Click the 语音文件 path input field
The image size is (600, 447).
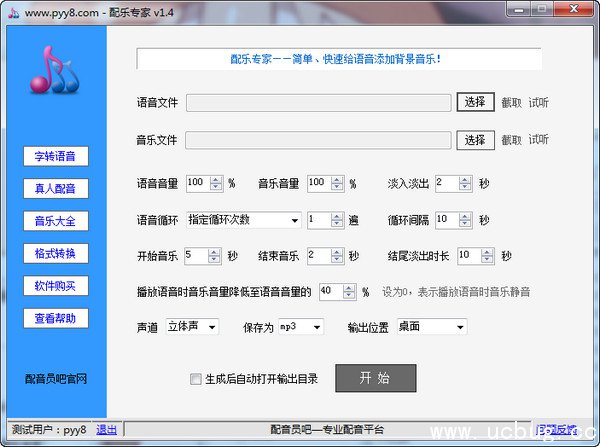318,102
